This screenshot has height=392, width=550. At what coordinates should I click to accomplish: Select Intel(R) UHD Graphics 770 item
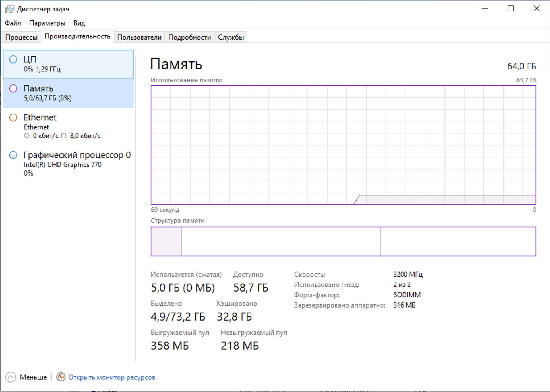(63, 165)
